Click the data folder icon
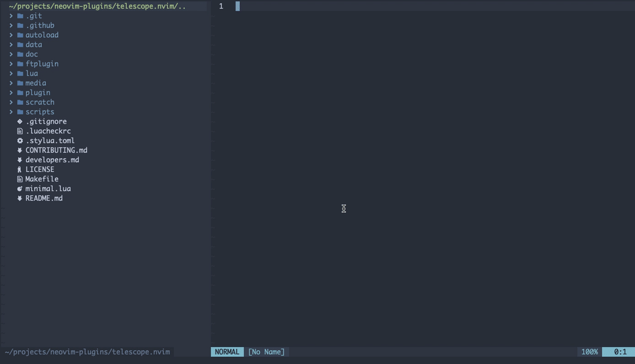This screenshot has width=635, height=364. (20, 45)
